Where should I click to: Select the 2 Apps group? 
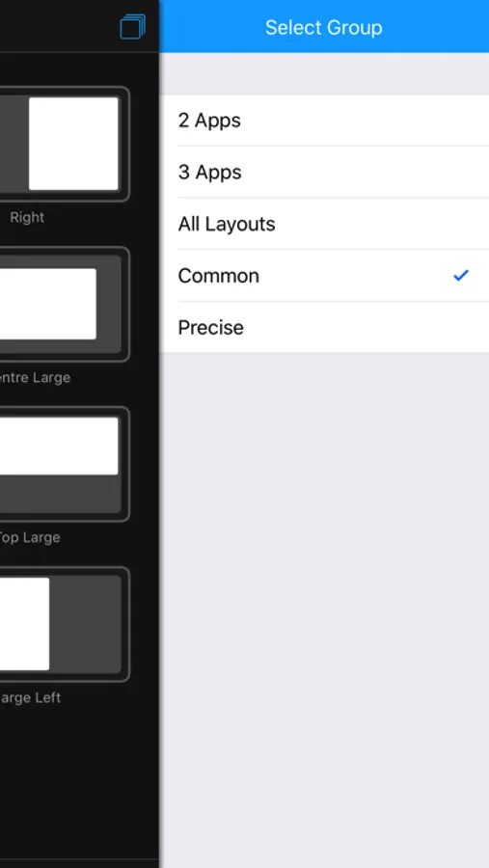coord(324,121)
